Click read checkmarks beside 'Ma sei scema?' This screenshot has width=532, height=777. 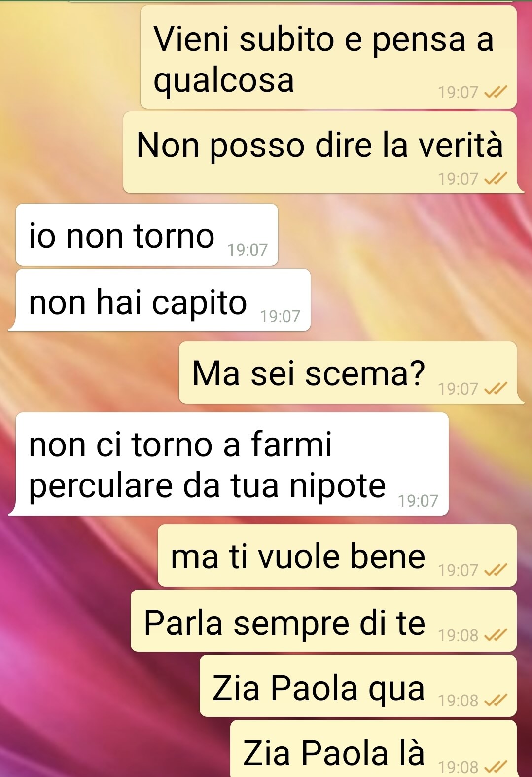pos(496,389)
